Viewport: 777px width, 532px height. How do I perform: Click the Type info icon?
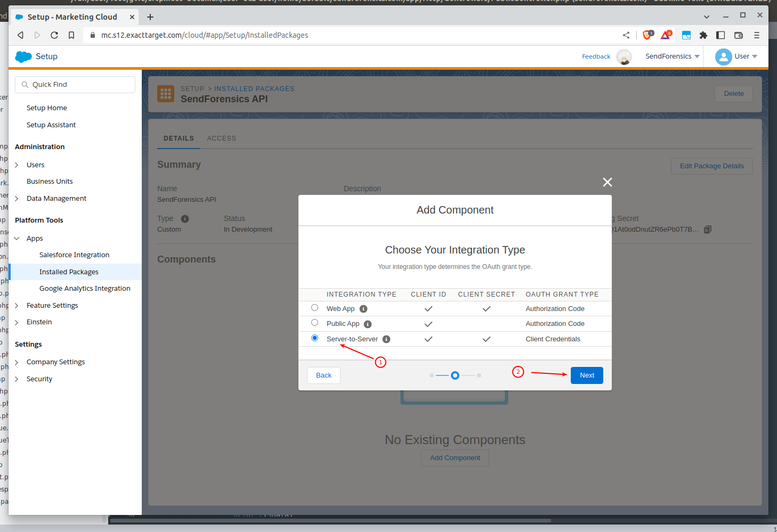(x=185, y=219)
